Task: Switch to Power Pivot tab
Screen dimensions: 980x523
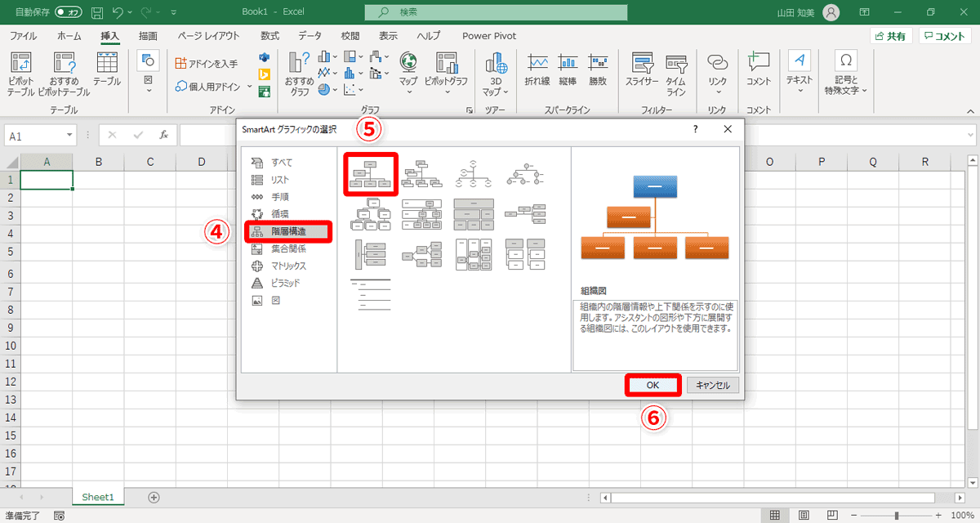Action: [x=488, y=36]
